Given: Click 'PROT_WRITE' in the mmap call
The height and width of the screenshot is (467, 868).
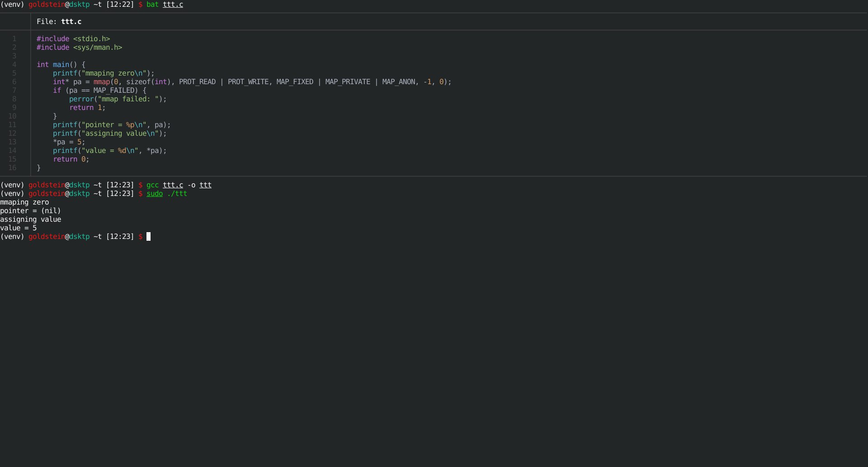Looking at the screenshot, I should 248,82.
